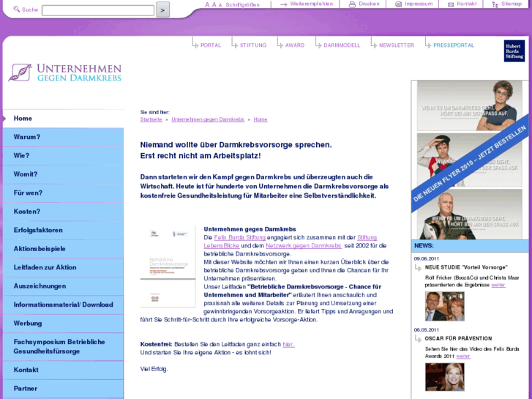
Task: Open the sidebar Kontakt item
Action: click(63, 370)
